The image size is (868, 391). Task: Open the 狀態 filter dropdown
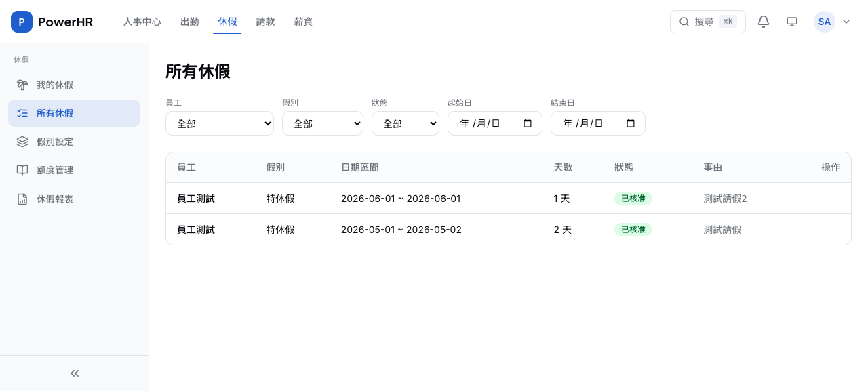(405, 123)
